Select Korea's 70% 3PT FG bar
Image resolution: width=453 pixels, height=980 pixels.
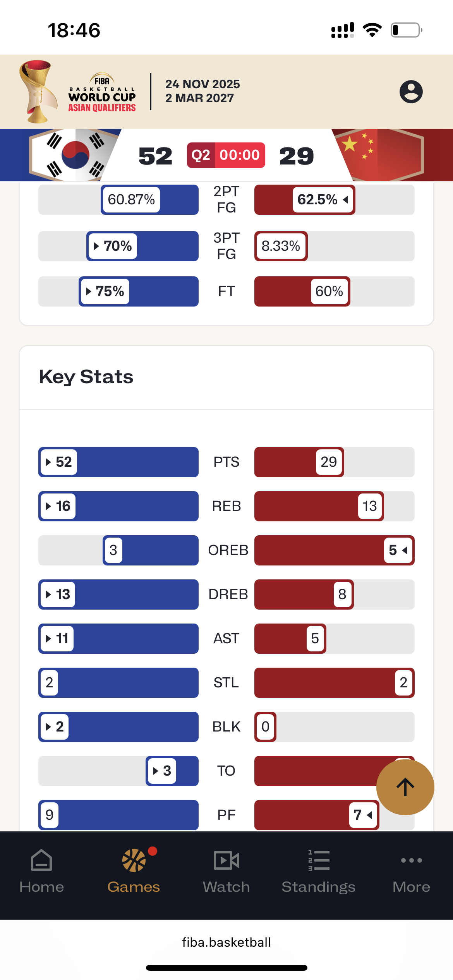click(x=142, y=246)
